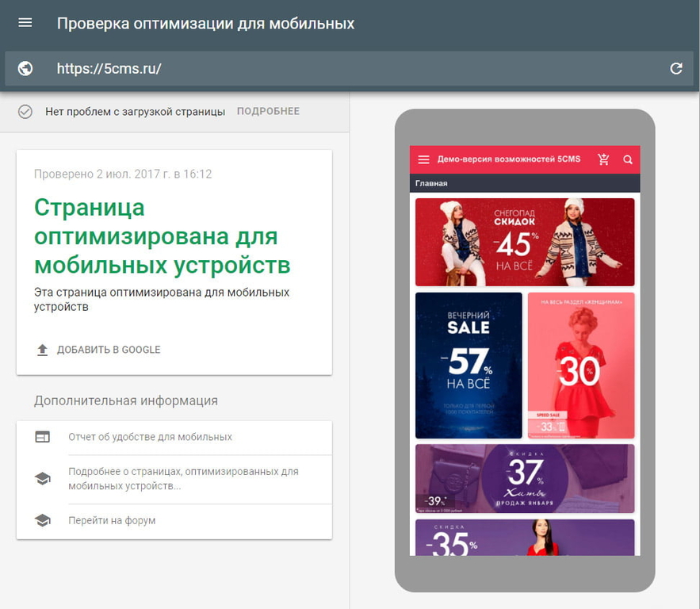Open the main hamburger menu in header
Viewport: 700px width, 609px height.
(25, 23)
